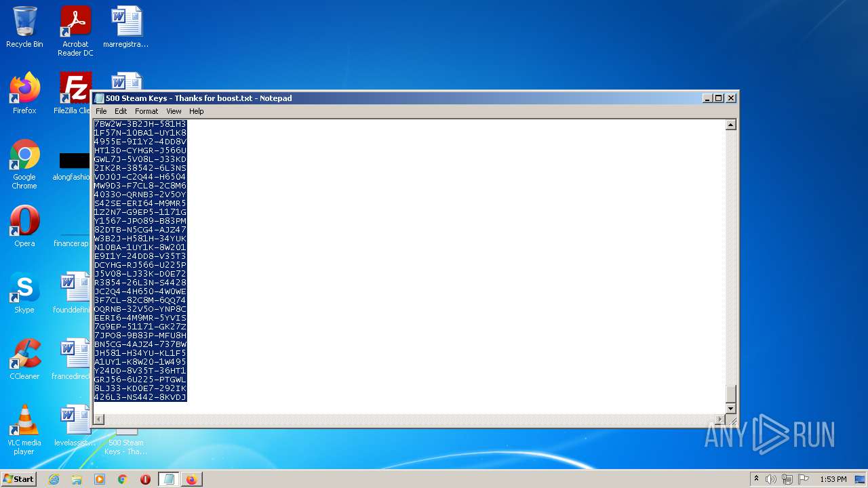Viewport: 868px width, 488px height.
Task: Open the Help menu in Notepad
Action: point(197,111)
